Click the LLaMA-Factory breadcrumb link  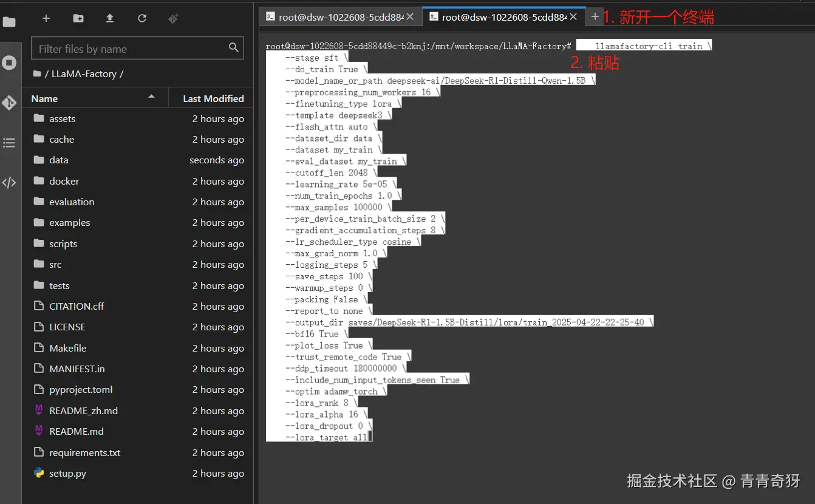point(84,74)
